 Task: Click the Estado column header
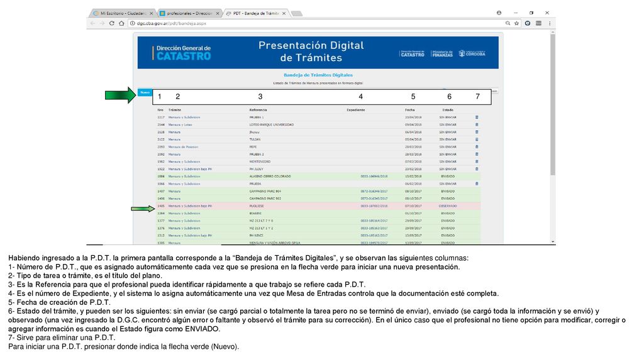coord(448,110)
